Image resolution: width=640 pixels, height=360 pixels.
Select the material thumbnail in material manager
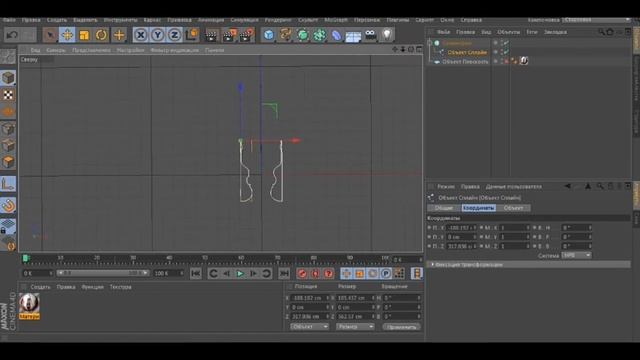point(29,303)
